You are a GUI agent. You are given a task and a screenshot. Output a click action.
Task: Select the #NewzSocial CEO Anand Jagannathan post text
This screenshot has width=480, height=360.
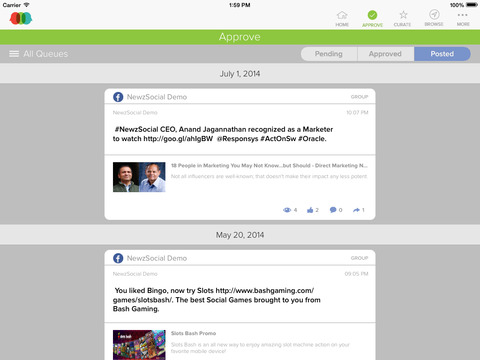[x=223, y=134]
